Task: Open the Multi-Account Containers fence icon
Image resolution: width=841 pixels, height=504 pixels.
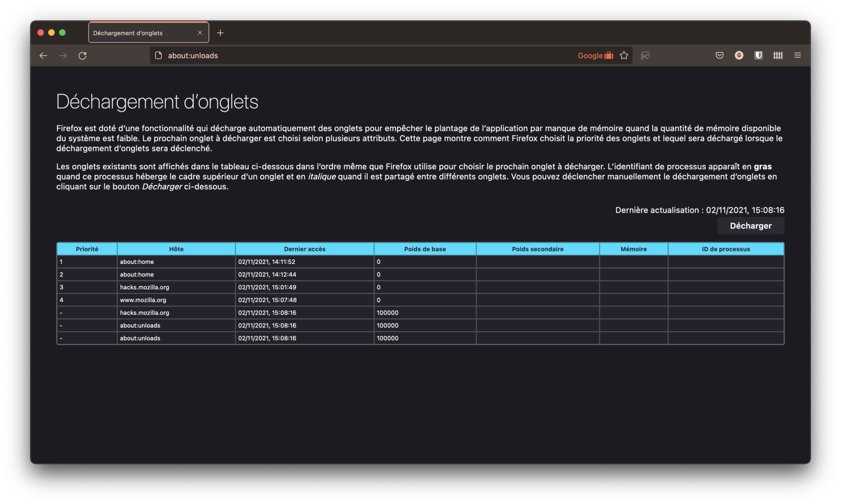Action: pos(778,56)
